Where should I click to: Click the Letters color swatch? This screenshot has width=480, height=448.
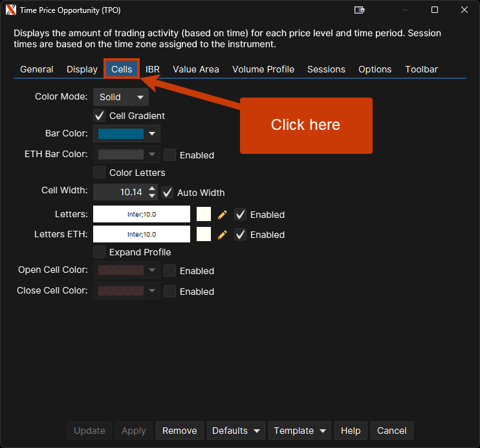click(x=204, y=215)
